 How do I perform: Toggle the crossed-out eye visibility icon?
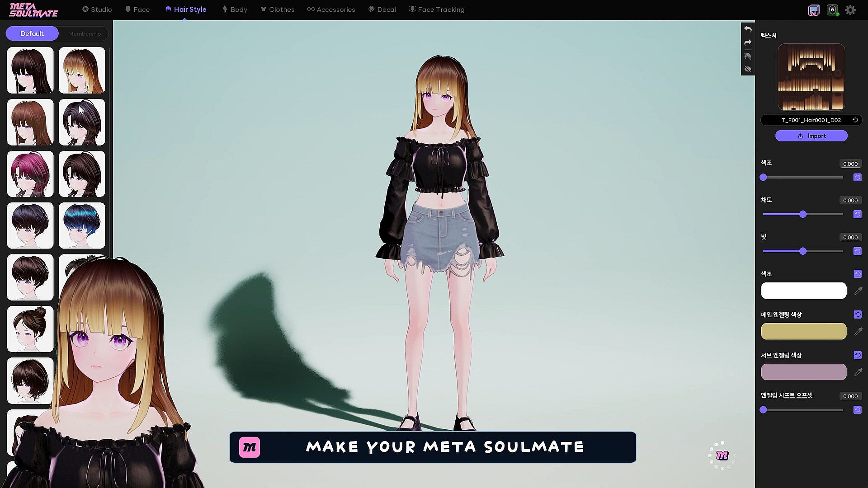click(x=748, y=69)
